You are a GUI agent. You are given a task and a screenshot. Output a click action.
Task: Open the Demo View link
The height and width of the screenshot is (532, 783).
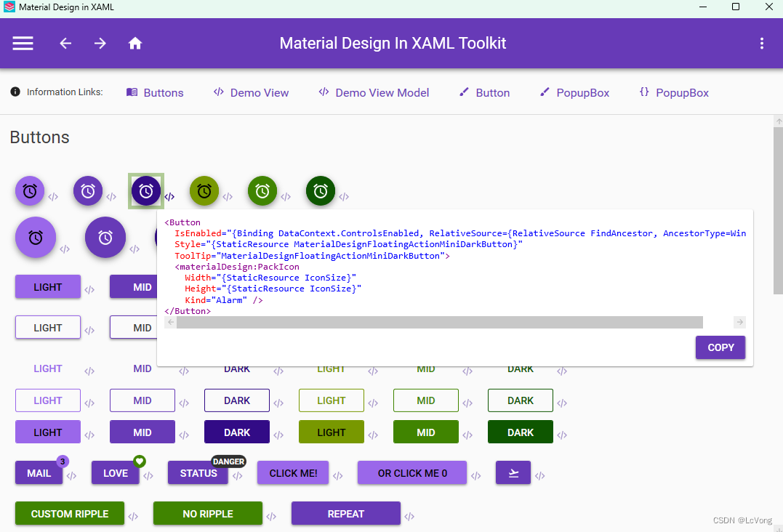point(251,92)
